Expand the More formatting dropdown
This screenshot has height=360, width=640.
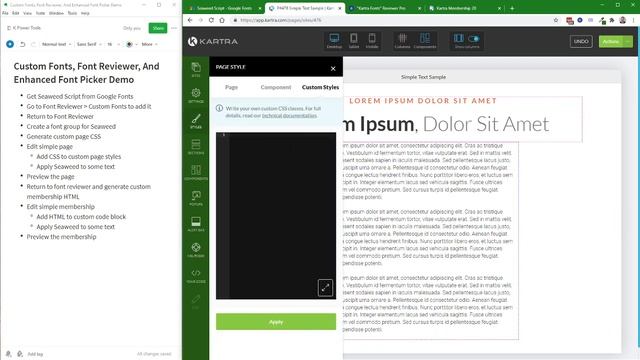(149, 44)
